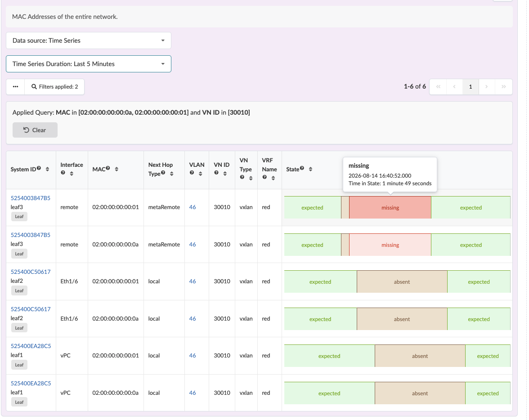Show State column help icon
Image resolution: width=529 pixels, height=420 pixels.
click(x=302, y=168)
